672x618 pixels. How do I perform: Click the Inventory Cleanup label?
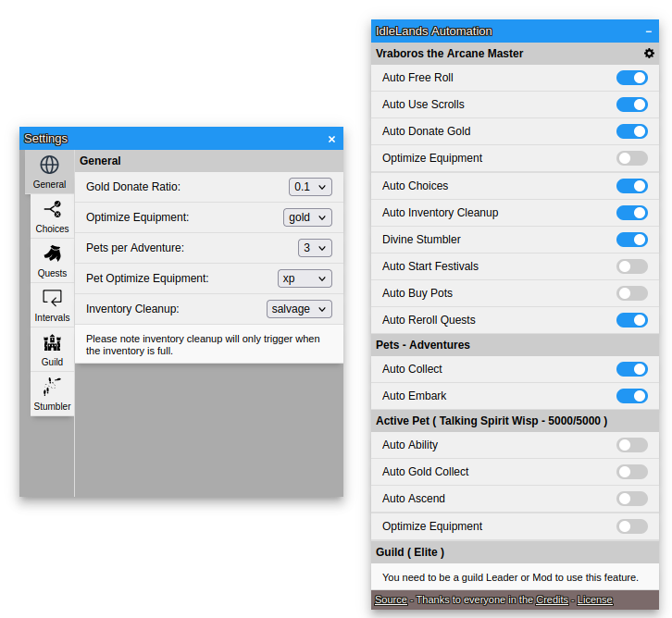pyautogui.click(x=132, y=309)
